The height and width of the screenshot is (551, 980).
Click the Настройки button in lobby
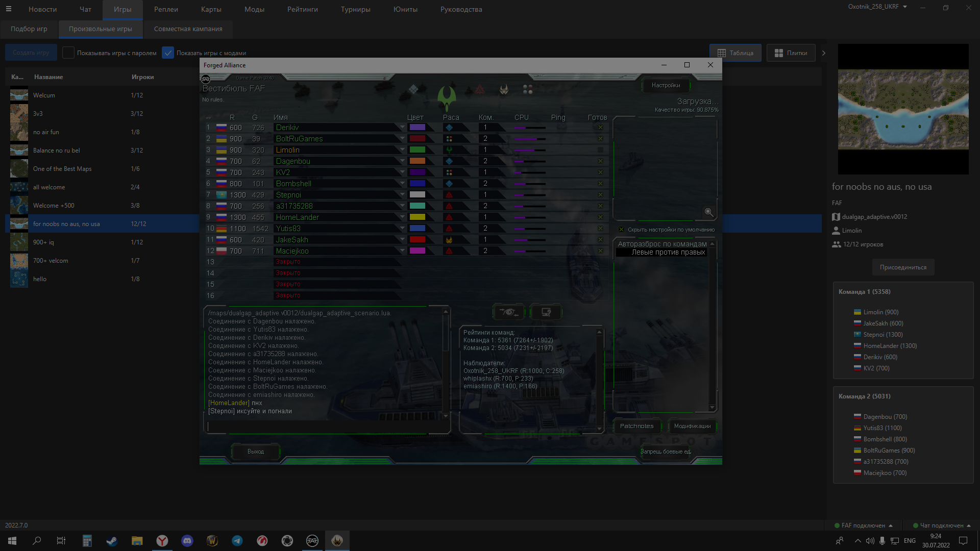tap(666, 85)
